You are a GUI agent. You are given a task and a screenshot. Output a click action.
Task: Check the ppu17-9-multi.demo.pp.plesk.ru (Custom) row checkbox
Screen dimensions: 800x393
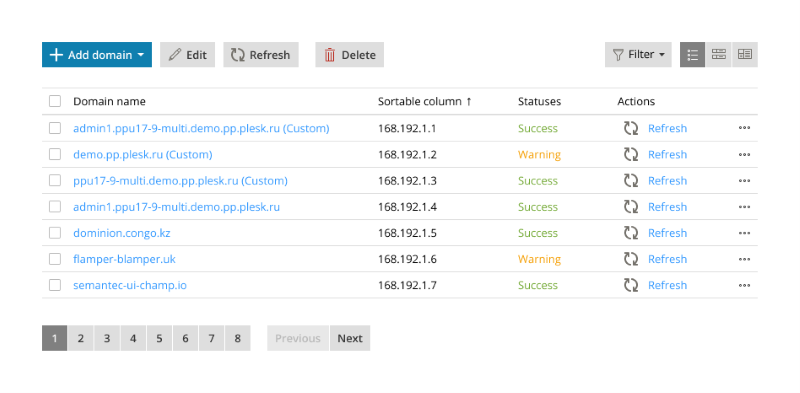(55, 180)
